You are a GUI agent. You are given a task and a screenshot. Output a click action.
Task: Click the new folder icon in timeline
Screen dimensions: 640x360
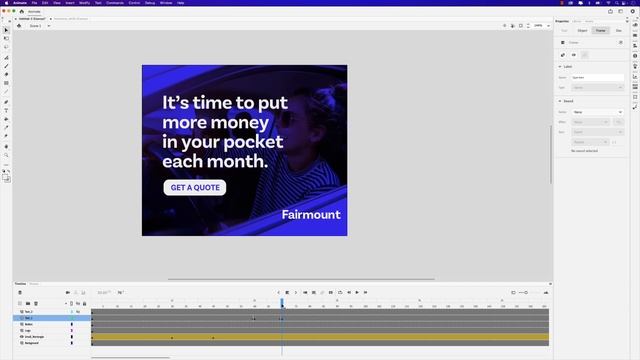click(x=28, y=304)
